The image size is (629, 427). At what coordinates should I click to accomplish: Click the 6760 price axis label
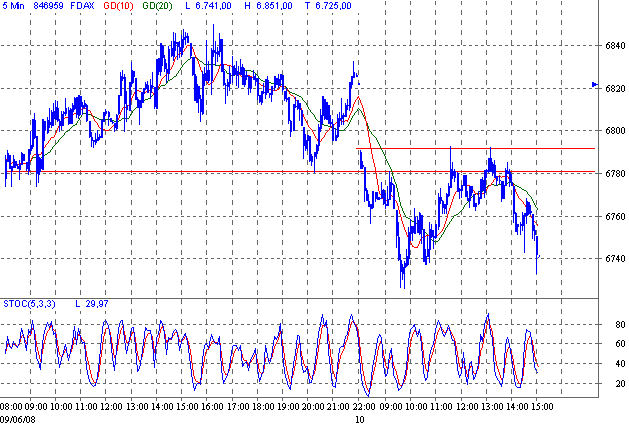(615, 217)
